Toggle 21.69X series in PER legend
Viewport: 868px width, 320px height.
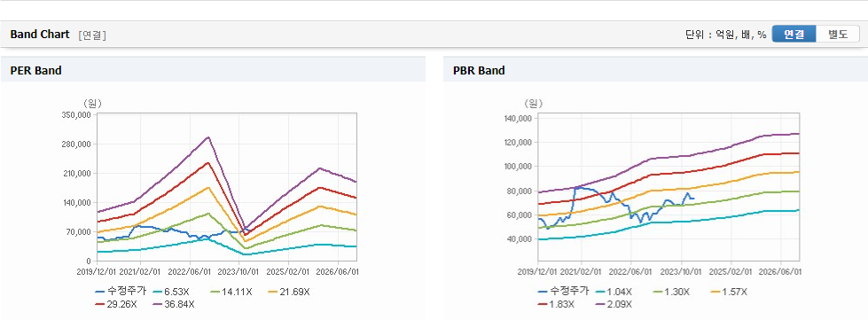(x=288, y=292)
